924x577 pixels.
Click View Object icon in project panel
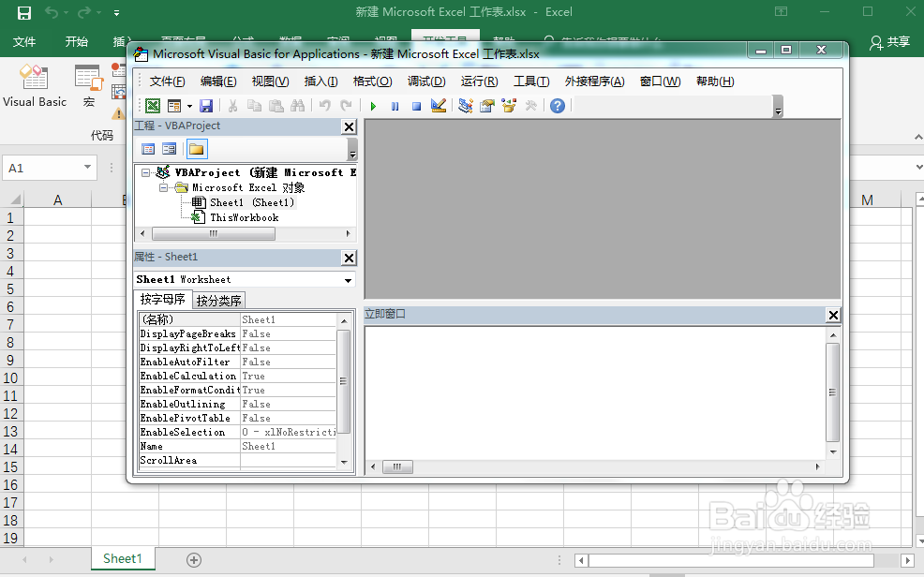pyautogui.click(x=169, y=149)
